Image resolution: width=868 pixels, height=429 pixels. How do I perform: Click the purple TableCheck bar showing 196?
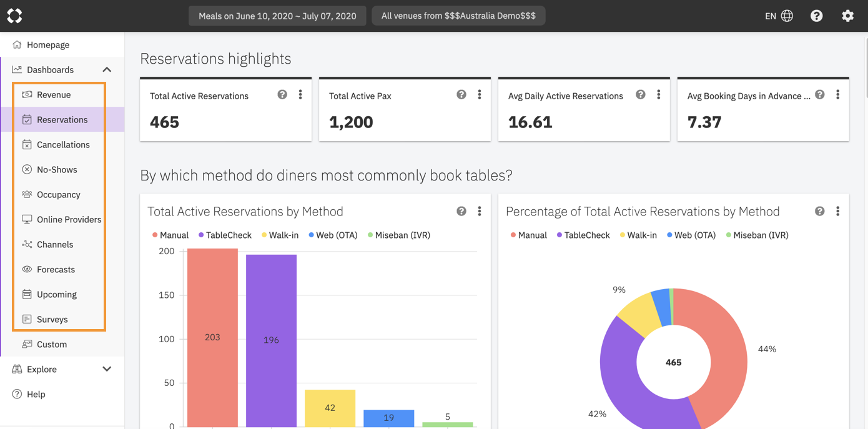pos(271,340)
